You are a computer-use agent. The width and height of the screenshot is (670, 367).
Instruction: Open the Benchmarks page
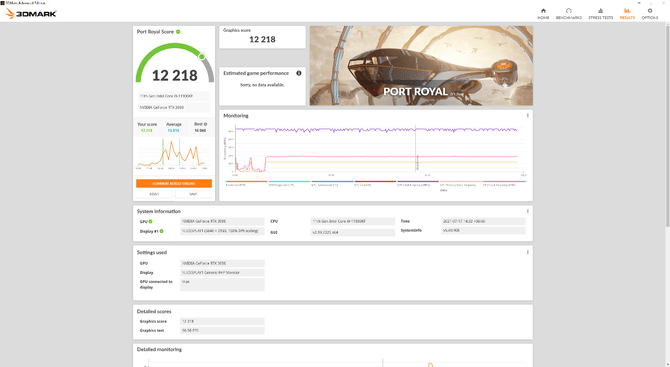568,14
